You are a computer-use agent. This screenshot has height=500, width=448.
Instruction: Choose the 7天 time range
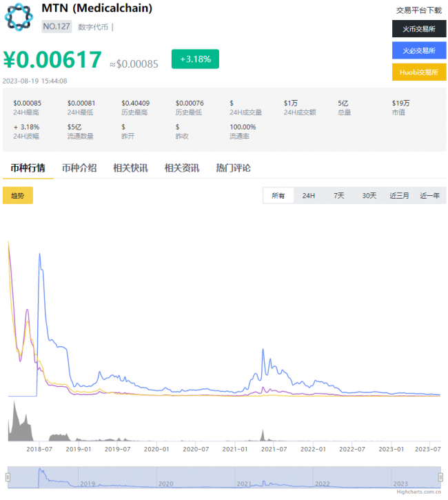point(339,195)
